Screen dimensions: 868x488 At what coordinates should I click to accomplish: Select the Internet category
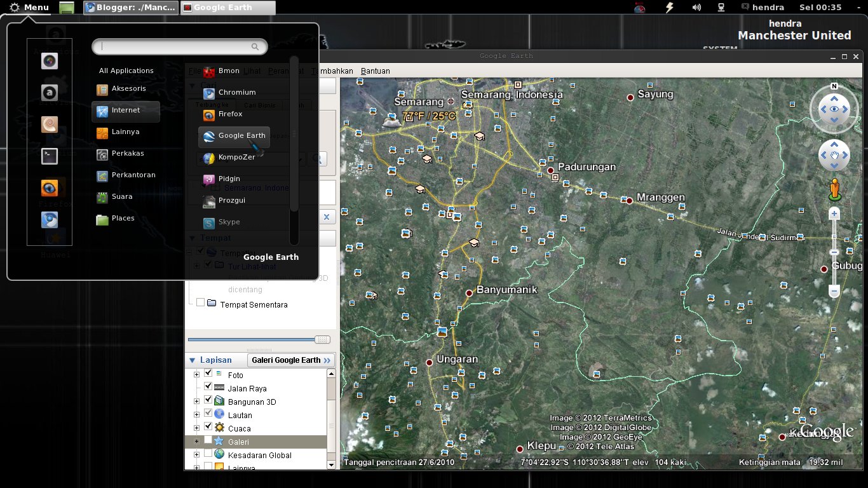125,111
